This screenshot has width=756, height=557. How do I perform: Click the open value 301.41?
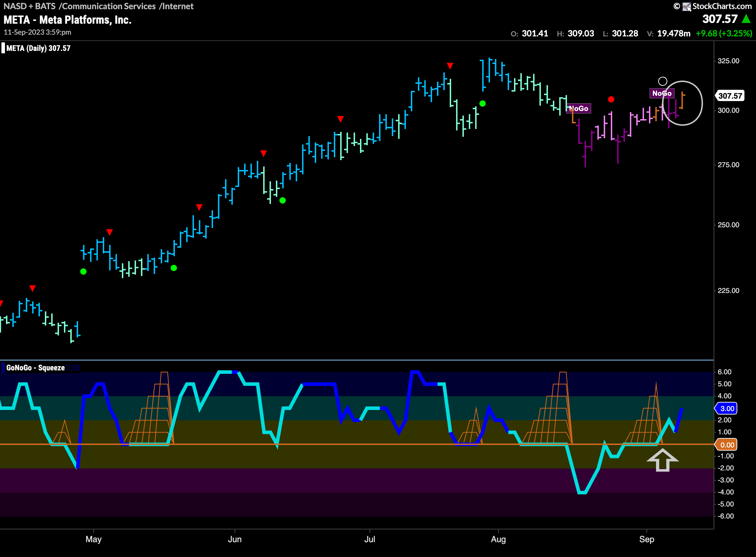click(x=535, y=34)
